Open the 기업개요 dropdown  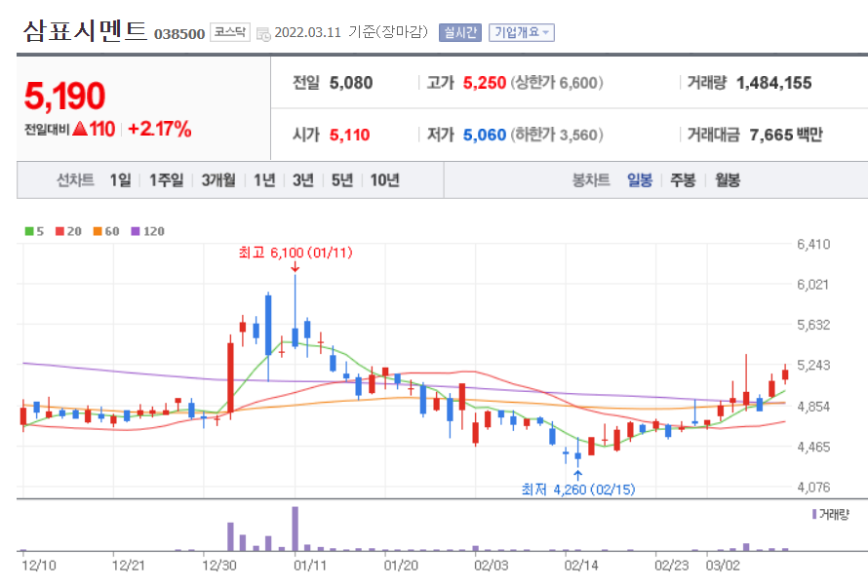point(522,33)
